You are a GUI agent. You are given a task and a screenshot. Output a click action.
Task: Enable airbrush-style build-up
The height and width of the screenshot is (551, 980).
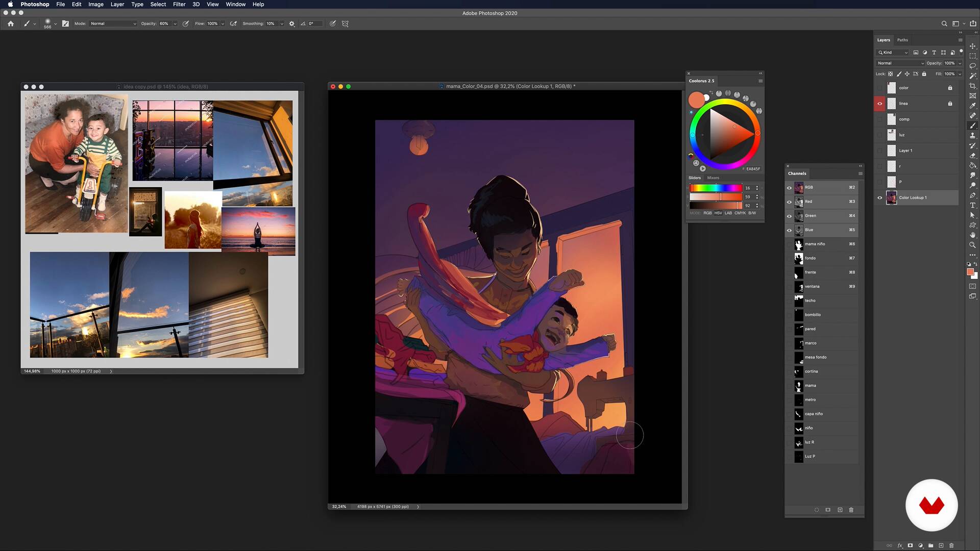[x=233, y=23]
